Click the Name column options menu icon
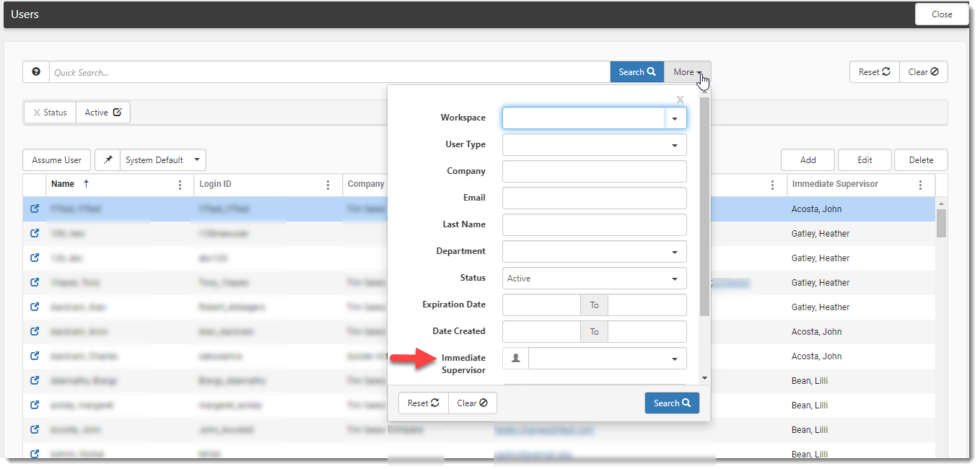Screen dimensions: 980x469 (180, 185)
